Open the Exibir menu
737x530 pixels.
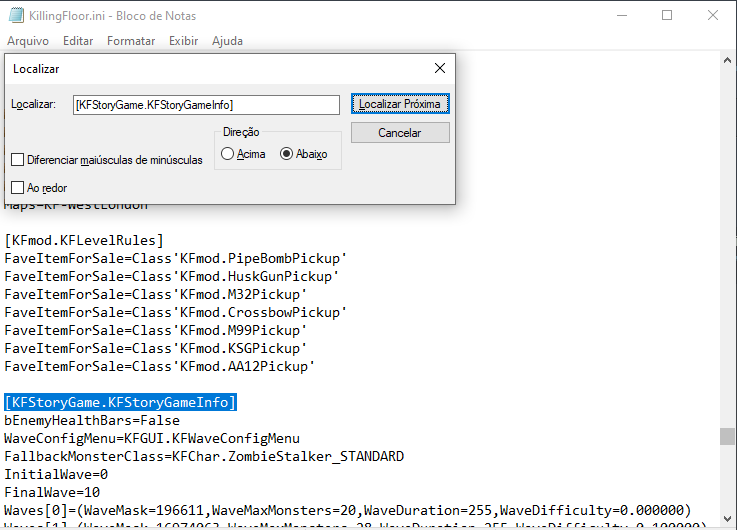(x=183, y=41)
